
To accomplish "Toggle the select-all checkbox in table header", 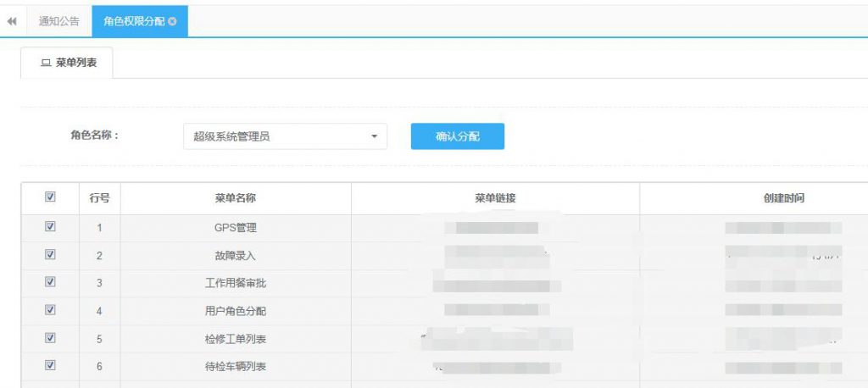I will (x=50, y=197).
